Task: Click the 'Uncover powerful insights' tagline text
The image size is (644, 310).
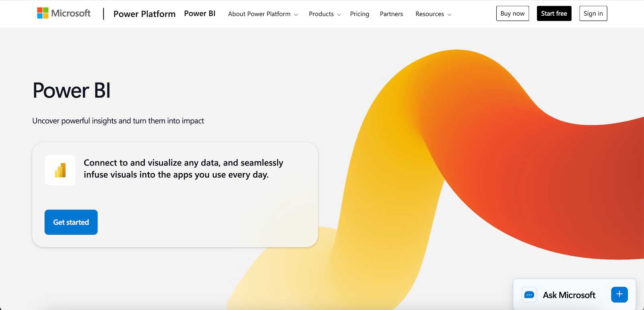Action: pos(118,121)
